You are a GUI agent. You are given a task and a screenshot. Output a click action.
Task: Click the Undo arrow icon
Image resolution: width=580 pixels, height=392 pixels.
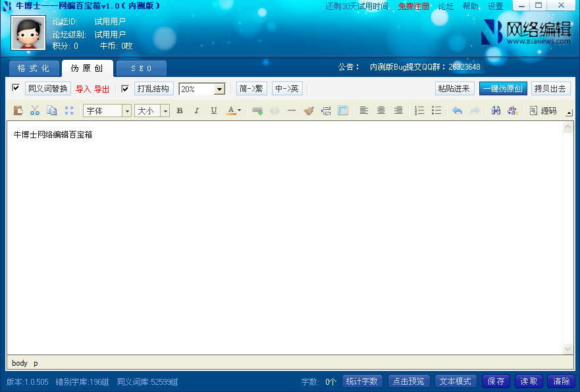point(457,110)
